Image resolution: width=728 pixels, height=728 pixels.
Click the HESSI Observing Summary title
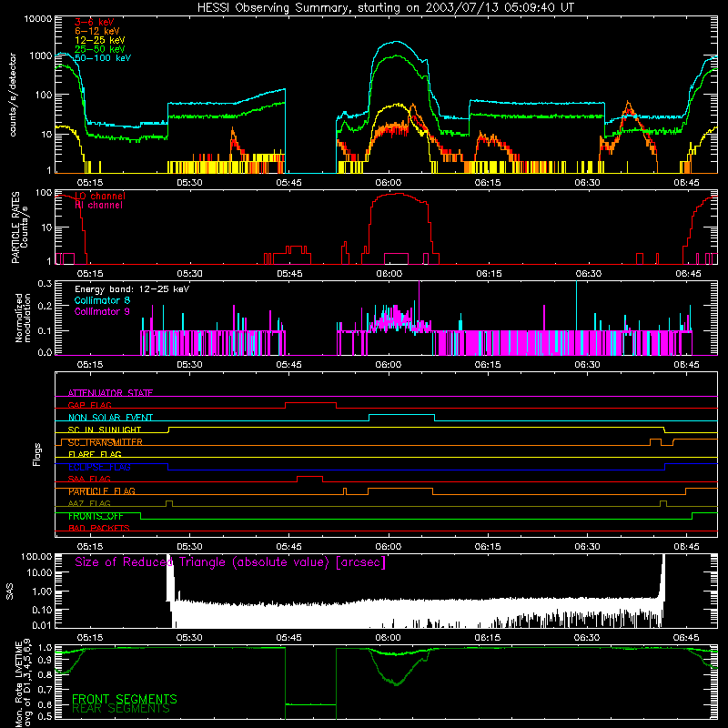(x=385, y=8)
